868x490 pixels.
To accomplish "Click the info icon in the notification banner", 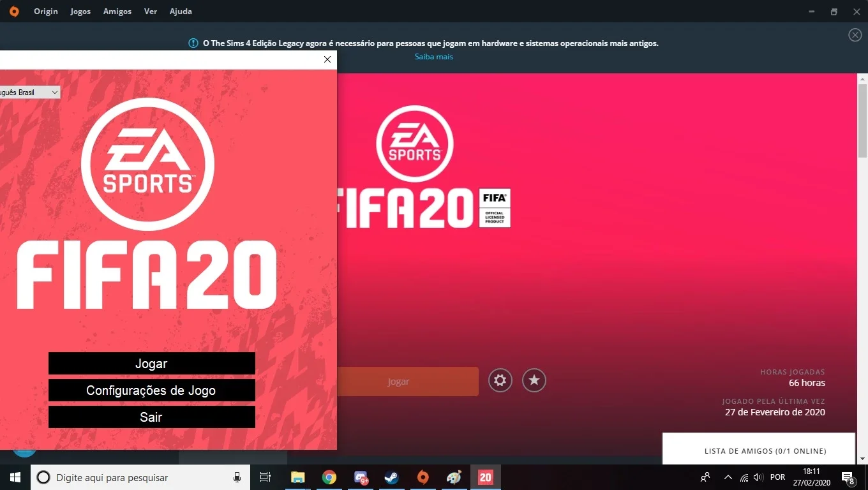I will (x=193, y=43).
